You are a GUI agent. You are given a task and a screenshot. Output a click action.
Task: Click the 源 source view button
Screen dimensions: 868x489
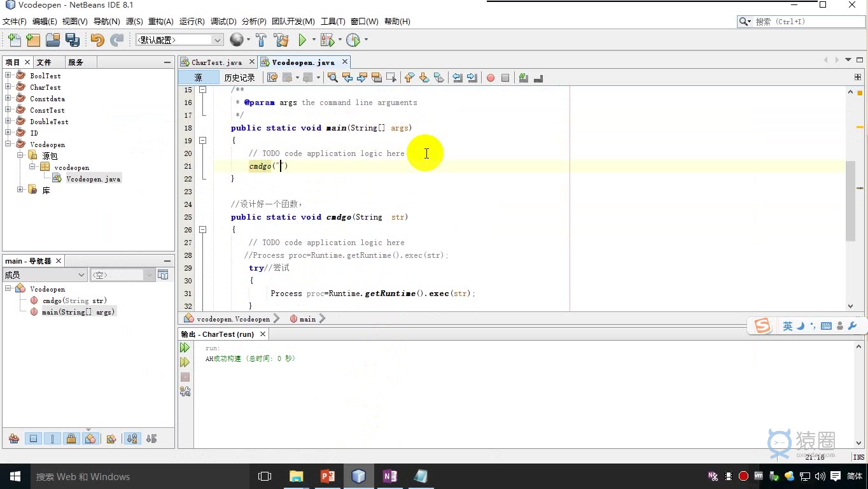198,78
